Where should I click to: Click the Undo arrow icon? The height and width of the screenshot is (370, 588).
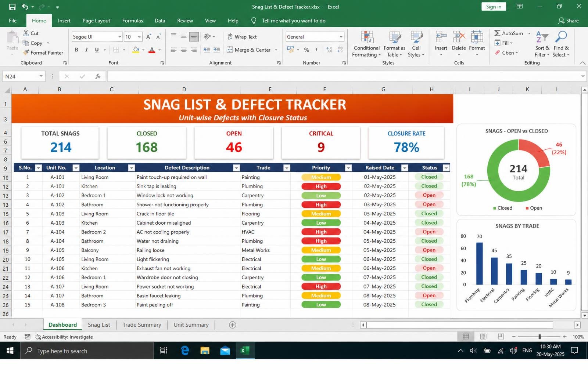click(x=25, y=7)
